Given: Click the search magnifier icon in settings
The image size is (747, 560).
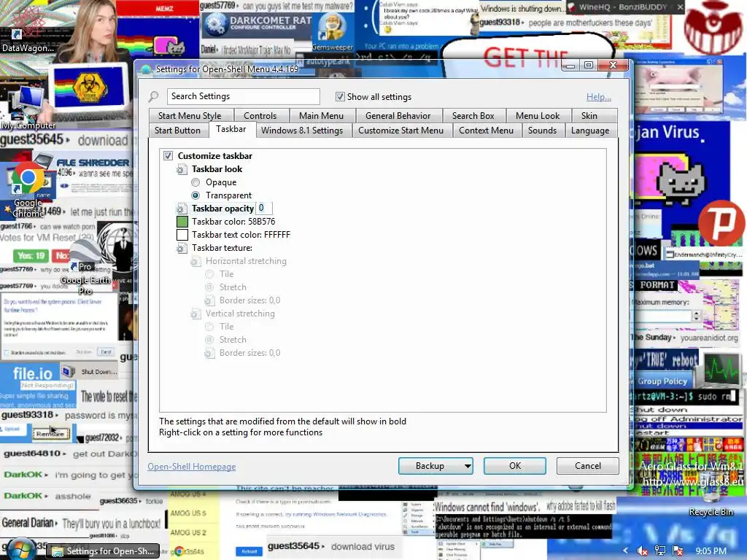Looking at the screenshot, I should (x=153, y=97).
